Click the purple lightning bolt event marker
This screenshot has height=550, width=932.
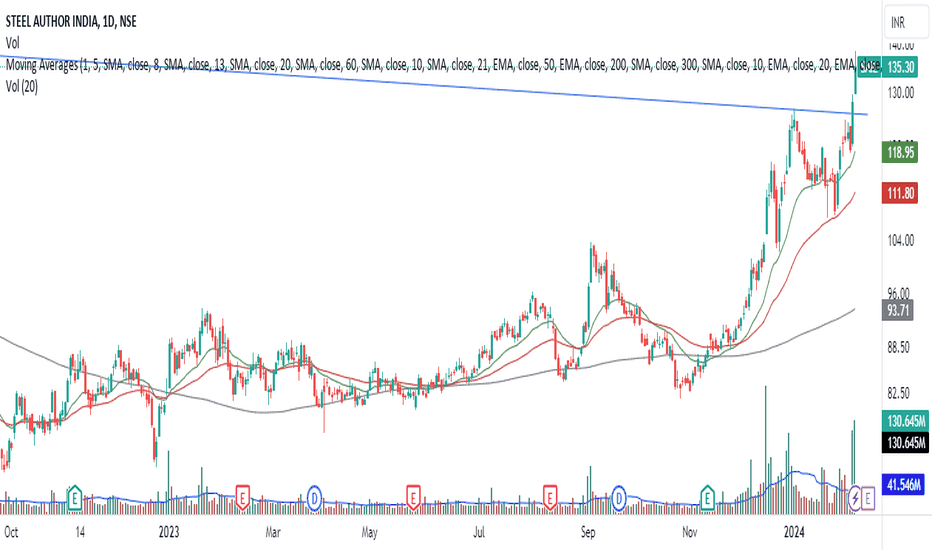point(855,498)
